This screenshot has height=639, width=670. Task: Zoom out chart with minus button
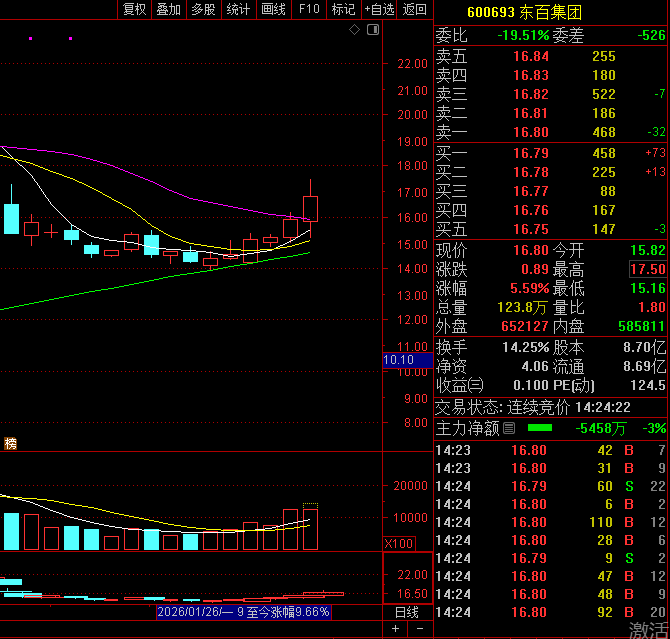(x=420, y=628)
